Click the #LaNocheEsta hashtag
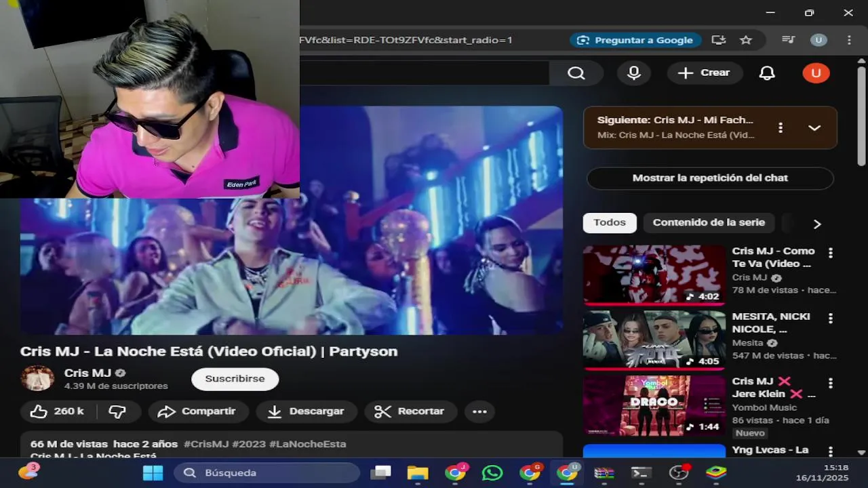The image size is (868, 488). coord(307,444)
